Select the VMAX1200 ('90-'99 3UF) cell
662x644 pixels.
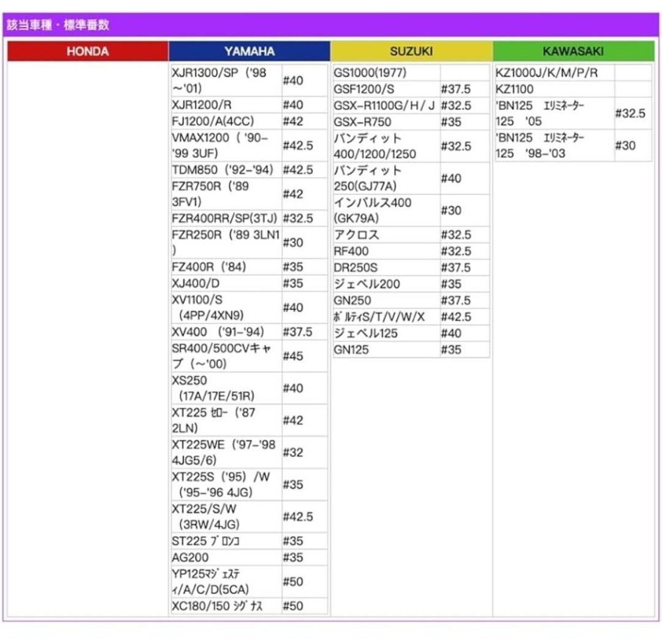pos(226,145)
